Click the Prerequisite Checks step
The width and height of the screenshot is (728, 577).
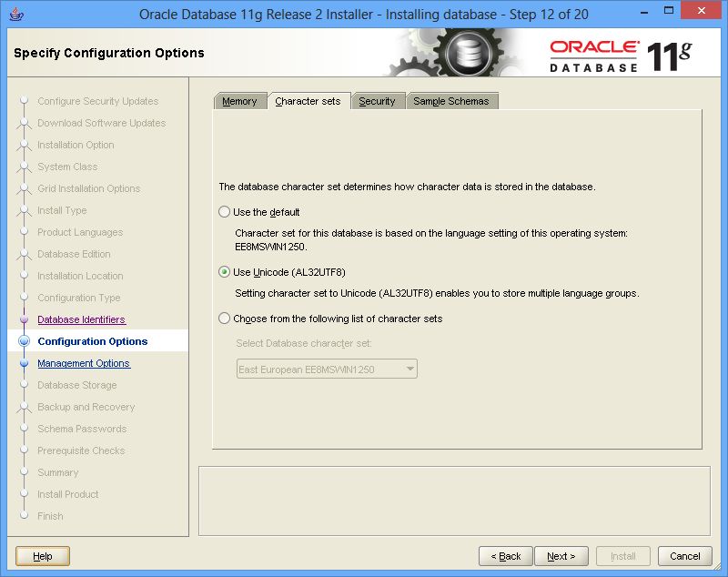point(81,450)
